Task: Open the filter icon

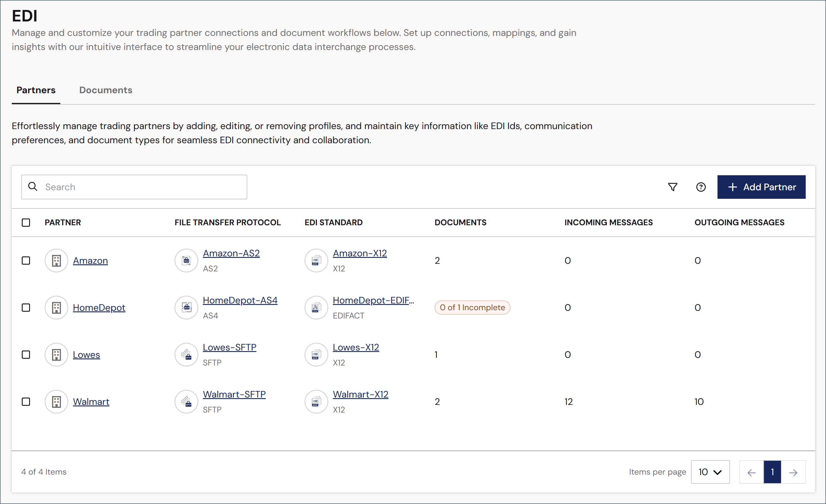Action: [x=673, y=187]
